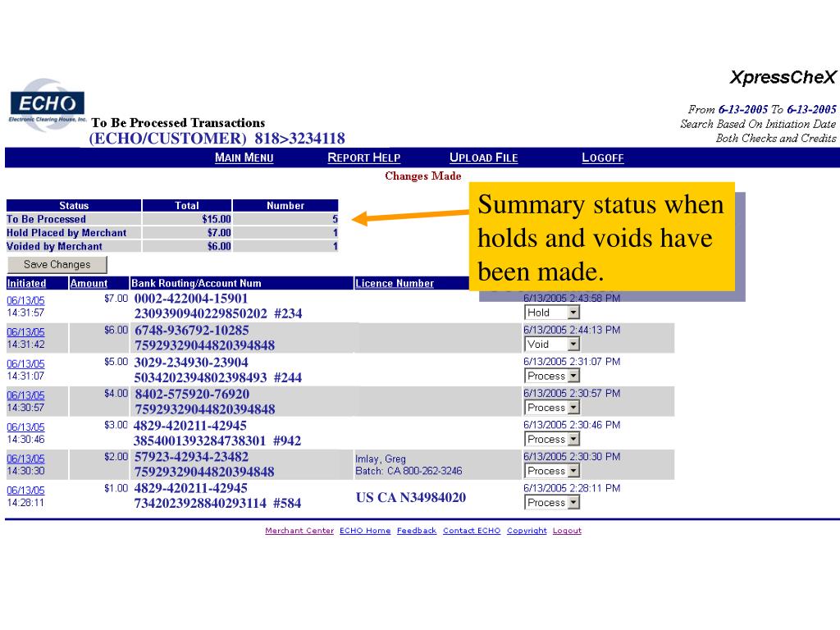Open Report Help in navigation bar
Screen dimensions: 840x630
coord(363,157)
